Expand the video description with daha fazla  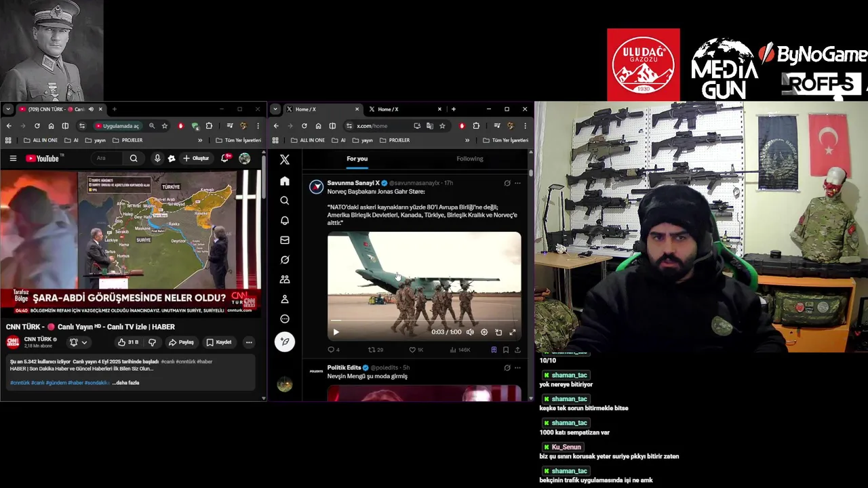pos(125,383)
